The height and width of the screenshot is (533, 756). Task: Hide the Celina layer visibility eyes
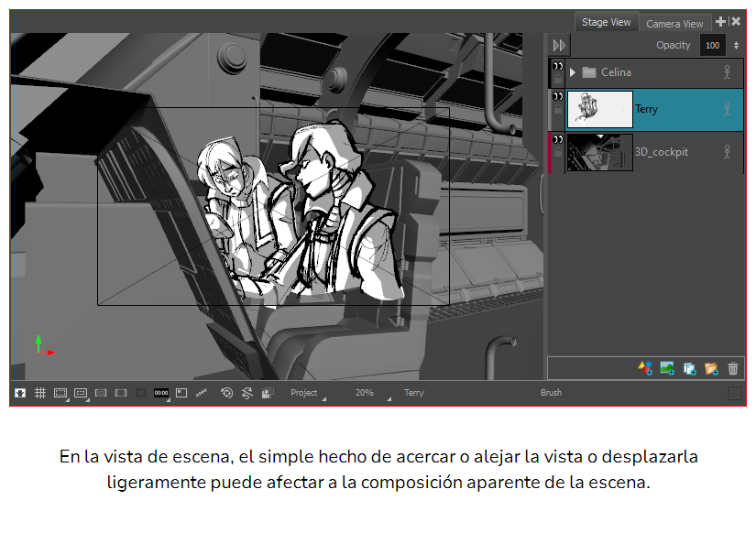click(557, 66)
